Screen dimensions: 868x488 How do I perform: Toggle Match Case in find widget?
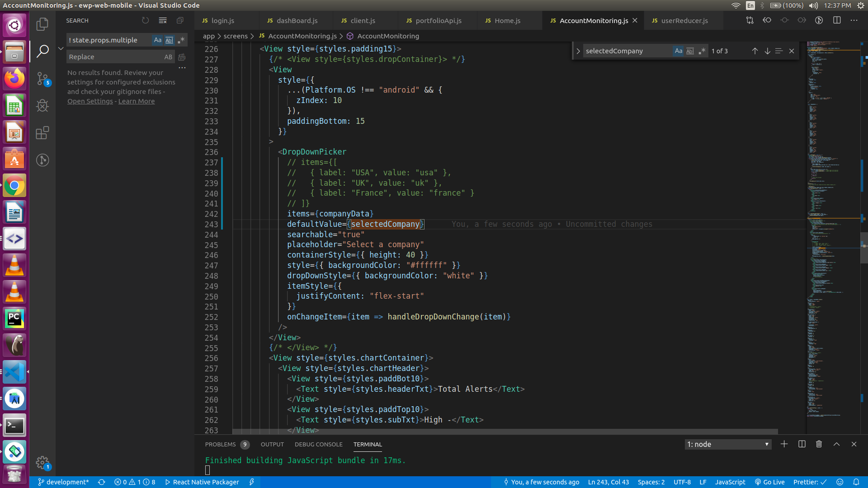pos(678,51)
